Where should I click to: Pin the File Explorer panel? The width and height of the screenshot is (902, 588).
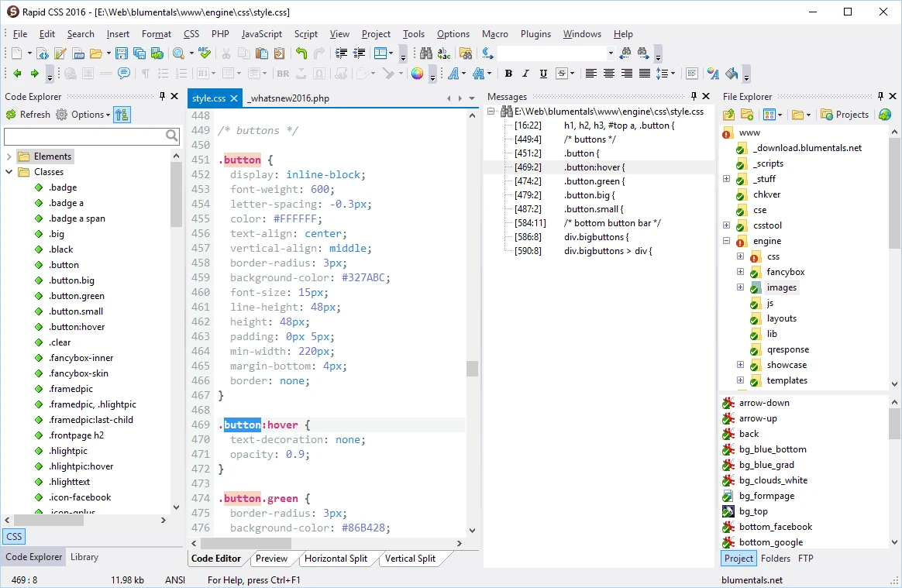[x=880, y=97]
